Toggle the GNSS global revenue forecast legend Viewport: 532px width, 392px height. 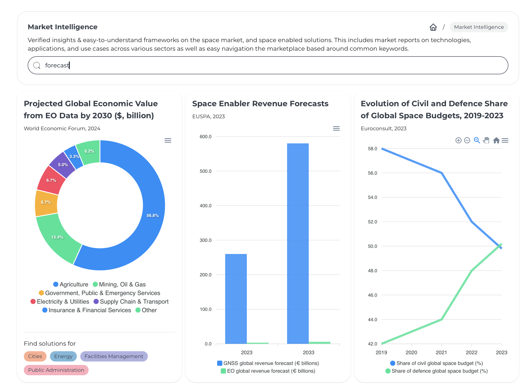coord(271,363)
